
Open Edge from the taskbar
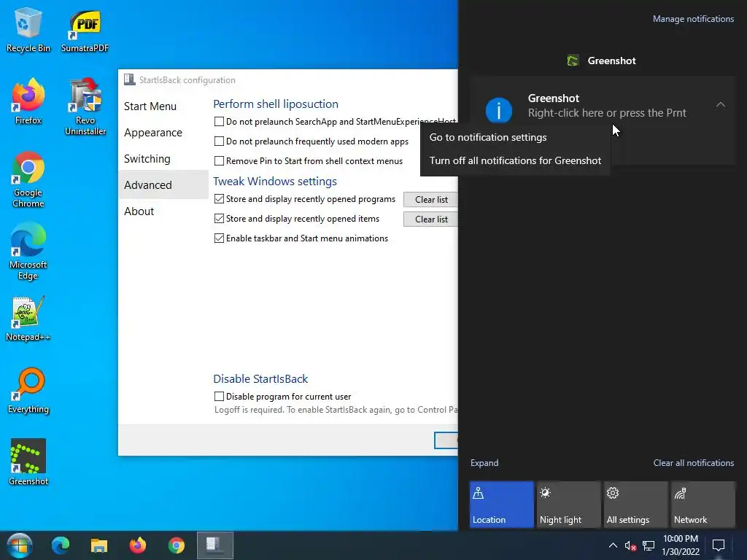coord(61,545)
